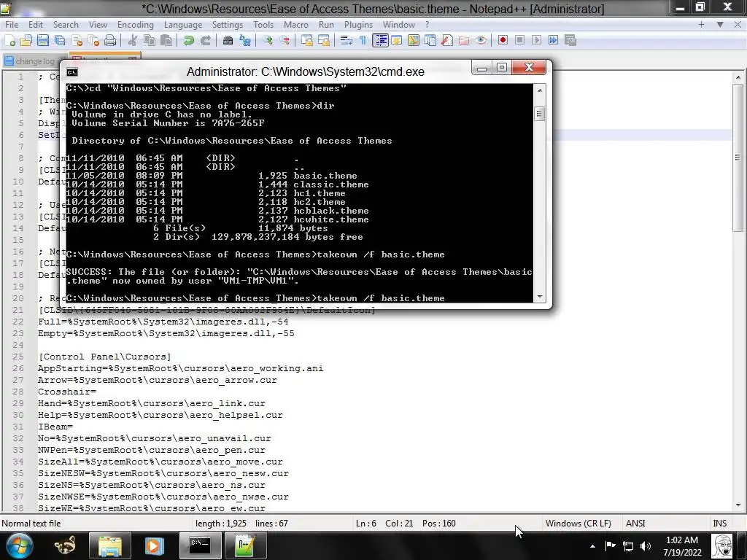Click the Print toolbar icon
Image resolution: width=747 pixels, height=560 pixels.
tap(110, 41)
